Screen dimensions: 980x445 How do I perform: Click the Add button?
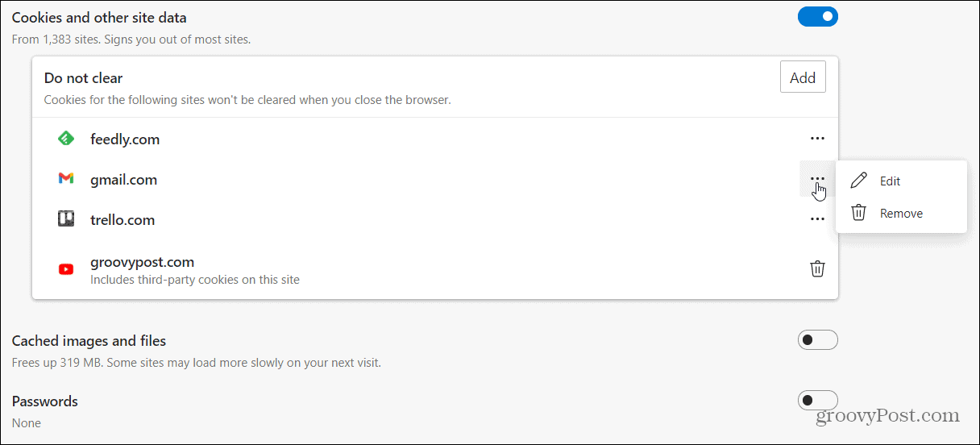pyautogui.click(x=803, y=77)
